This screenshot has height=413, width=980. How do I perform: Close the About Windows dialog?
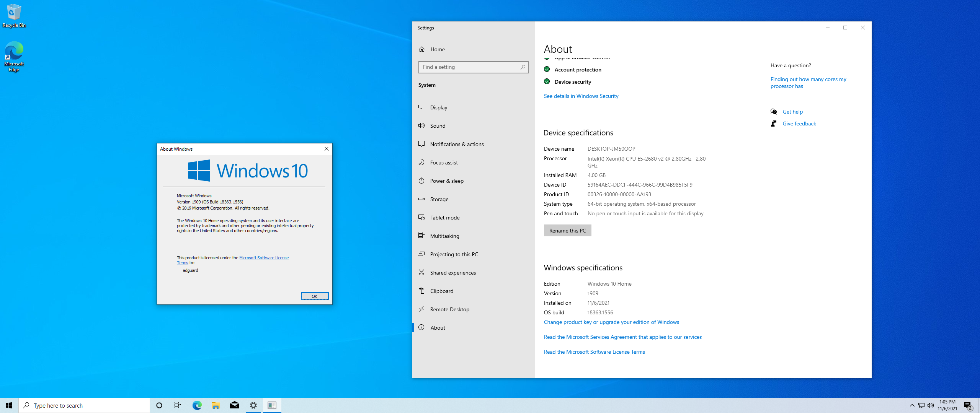point(327,149)
